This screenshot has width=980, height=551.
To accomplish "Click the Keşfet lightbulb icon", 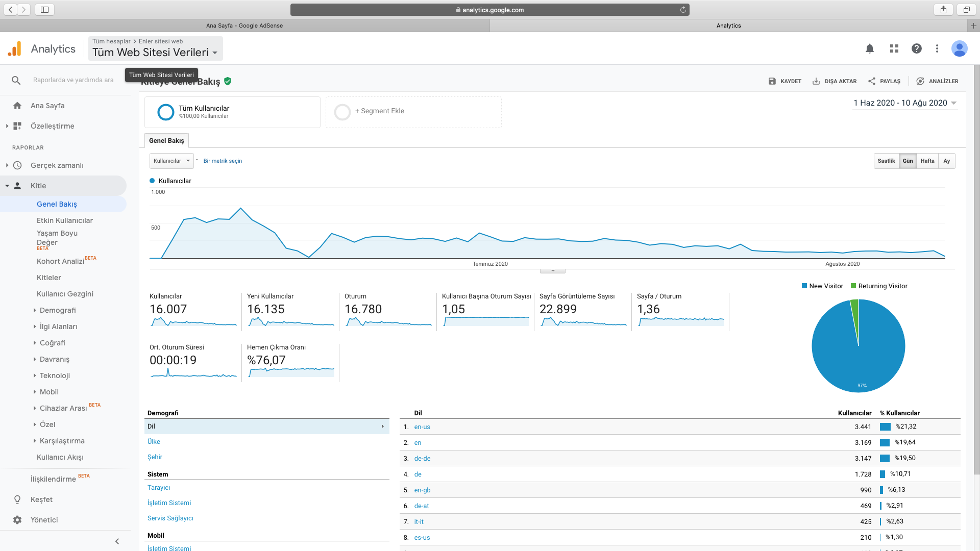I will (x=17, y=499).
